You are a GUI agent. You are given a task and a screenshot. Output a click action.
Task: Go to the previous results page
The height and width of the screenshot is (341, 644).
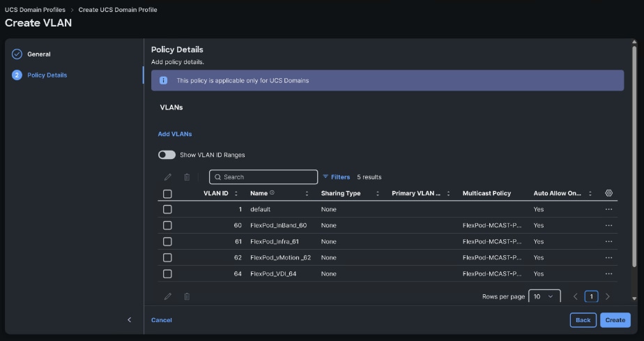[x=576, y=296]
